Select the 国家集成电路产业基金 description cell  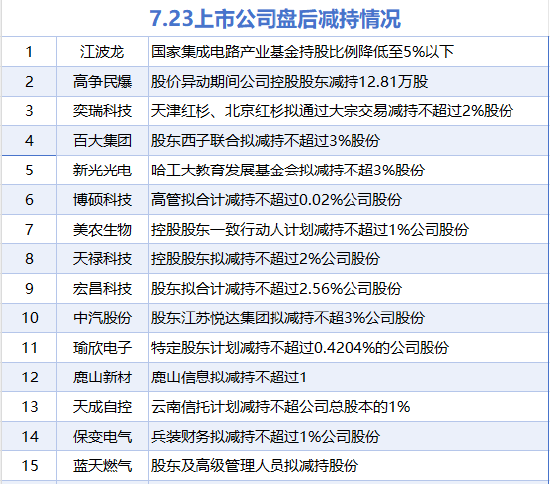click(348, 52)
